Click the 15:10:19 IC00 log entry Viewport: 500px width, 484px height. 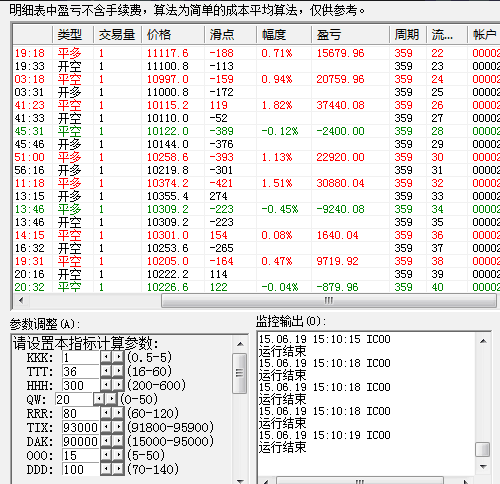pos(324,435)
